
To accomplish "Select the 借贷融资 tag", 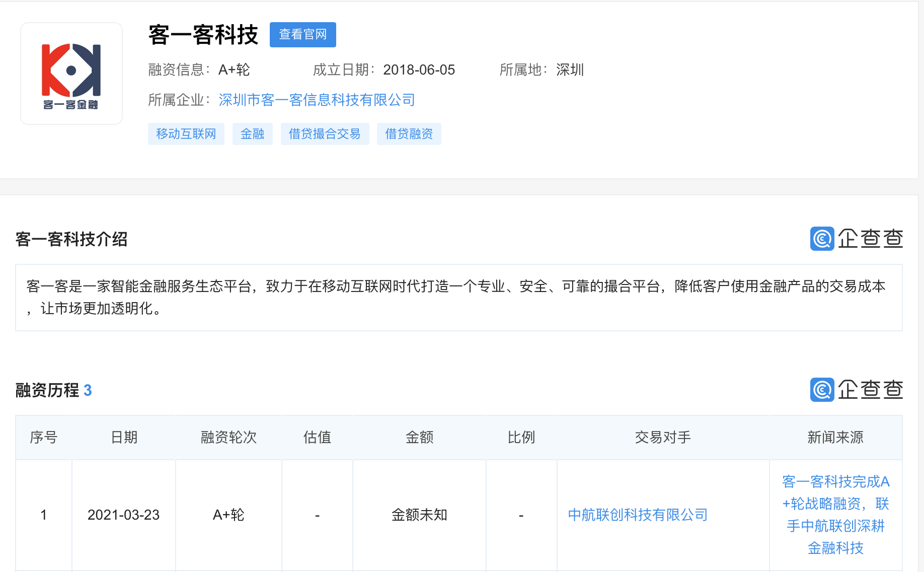I will tap(409, 134).
